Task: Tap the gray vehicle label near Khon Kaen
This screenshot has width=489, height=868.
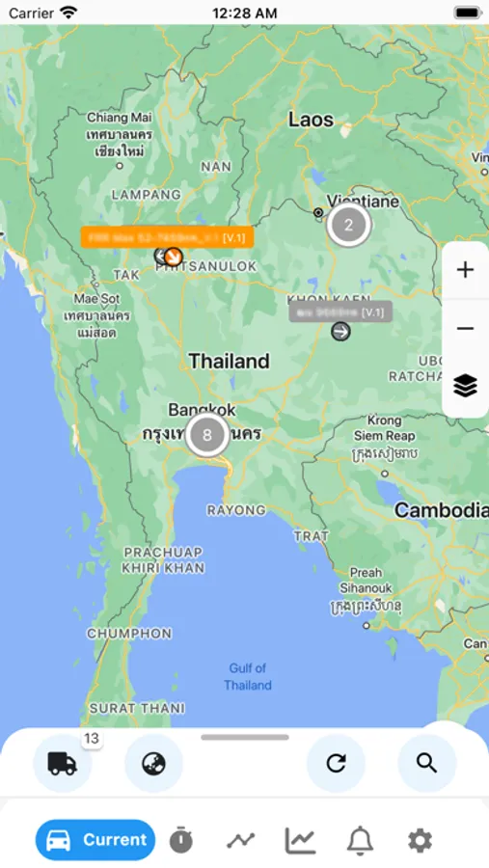Action: coord(340,312)
